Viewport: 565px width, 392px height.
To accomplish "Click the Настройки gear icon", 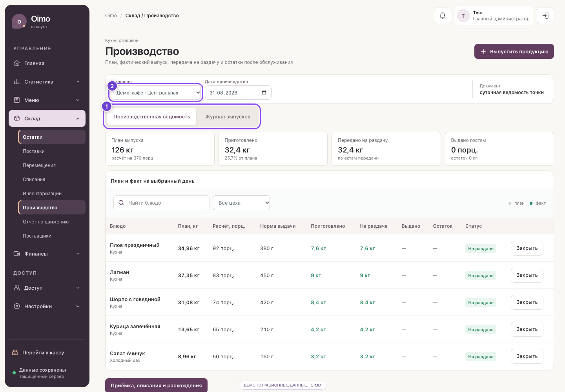I will click(x=17, y=306).
